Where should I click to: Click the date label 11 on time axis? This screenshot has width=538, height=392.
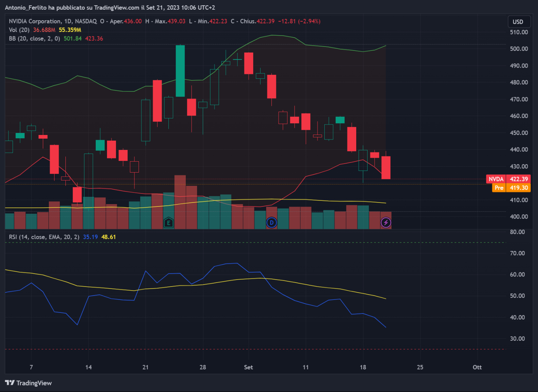tap(306, 367)
